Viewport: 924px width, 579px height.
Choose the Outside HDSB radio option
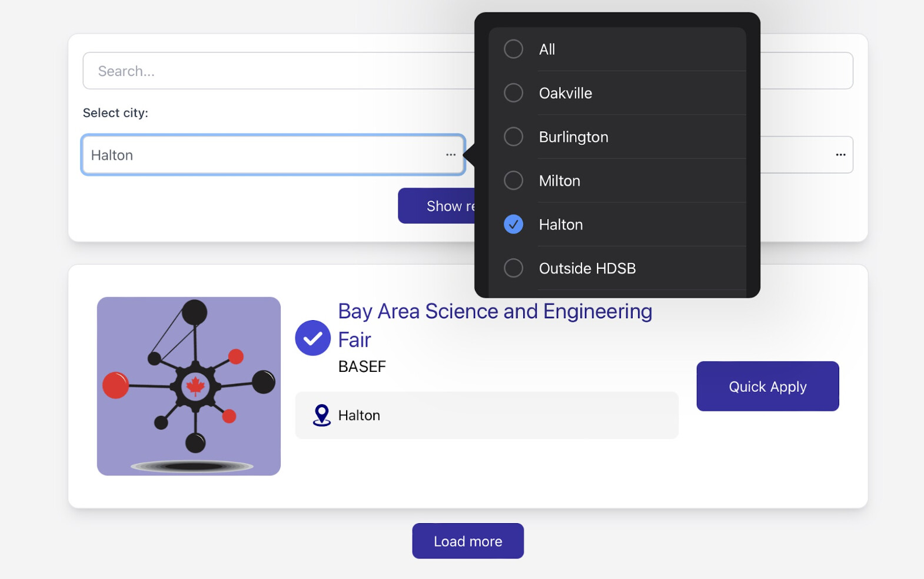(513, 268)
